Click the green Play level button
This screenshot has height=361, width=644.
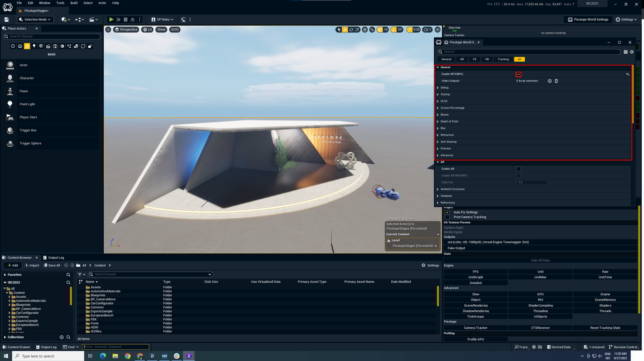point(111,20)
